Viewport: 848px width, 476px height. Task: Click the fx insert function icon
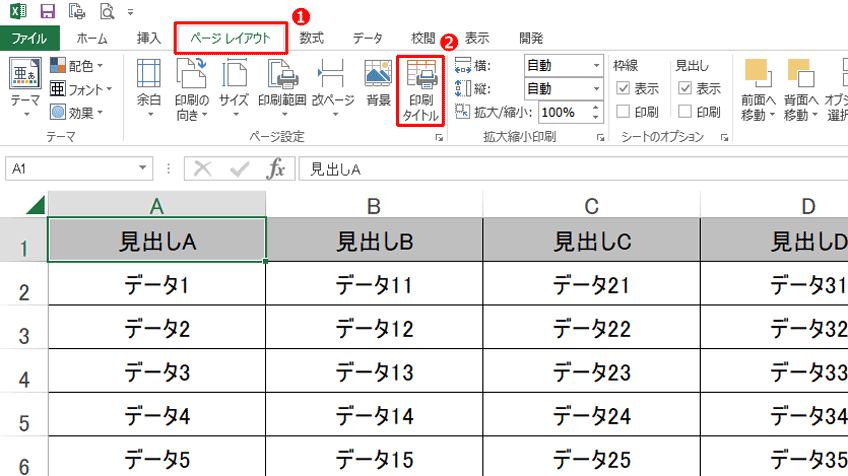pos(275,169)
